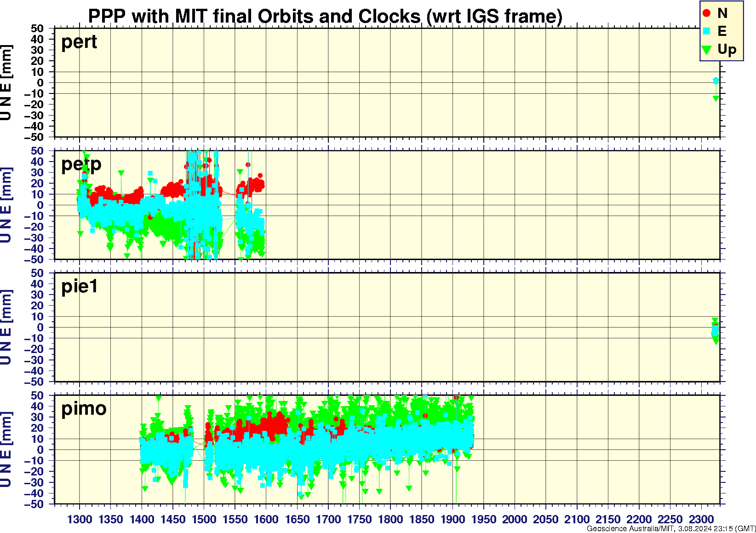
Task: Click the x-axis label 1400
Action: click(x=142, y=520)
